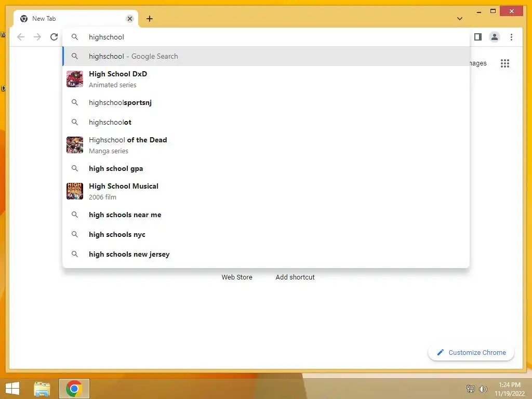This screenshot has width=532, height=399.
Task: Select the High School Musical suggestion
Action: click(x=266, y=191)
